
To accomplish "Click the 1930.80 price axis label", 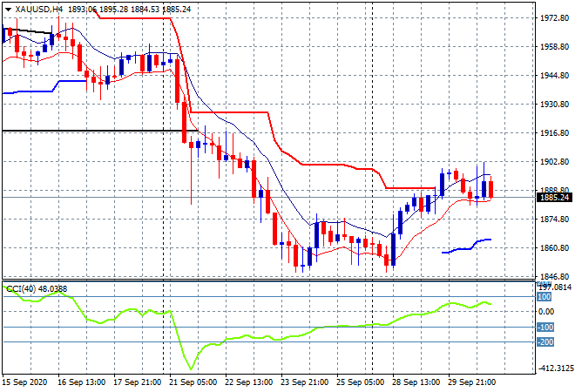I will [x=554, y=105].
